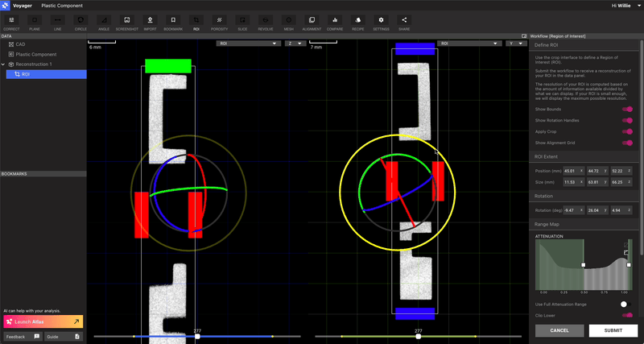This screenshot has height=344, width=644.
Task: Enable Use Full Attenuation Range toggle
Action: pyautogui.click(x=626, y=305)
